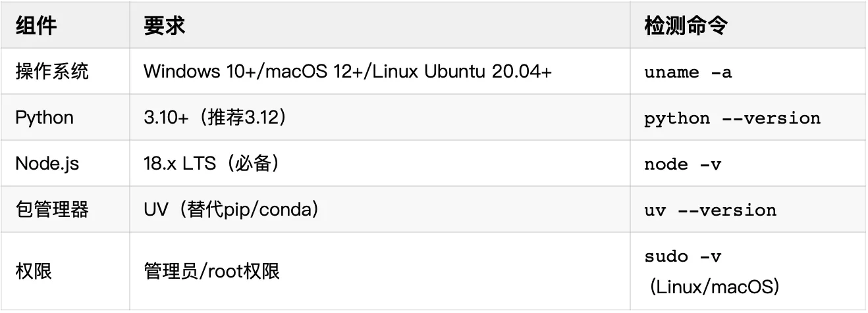
Task: Click the uv --version command
Action: (710, 210)
